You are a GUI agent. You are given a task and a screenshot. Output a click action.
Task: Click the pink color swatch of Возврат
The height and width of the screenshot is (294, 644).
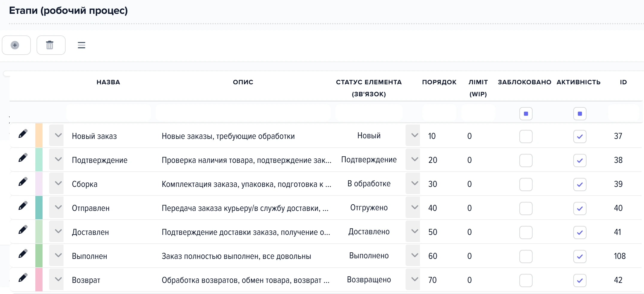pos(39,279)
